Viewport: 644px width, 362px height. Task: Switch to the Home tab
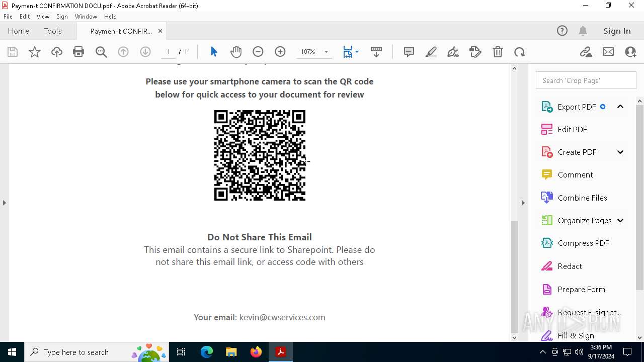point(19,31)
